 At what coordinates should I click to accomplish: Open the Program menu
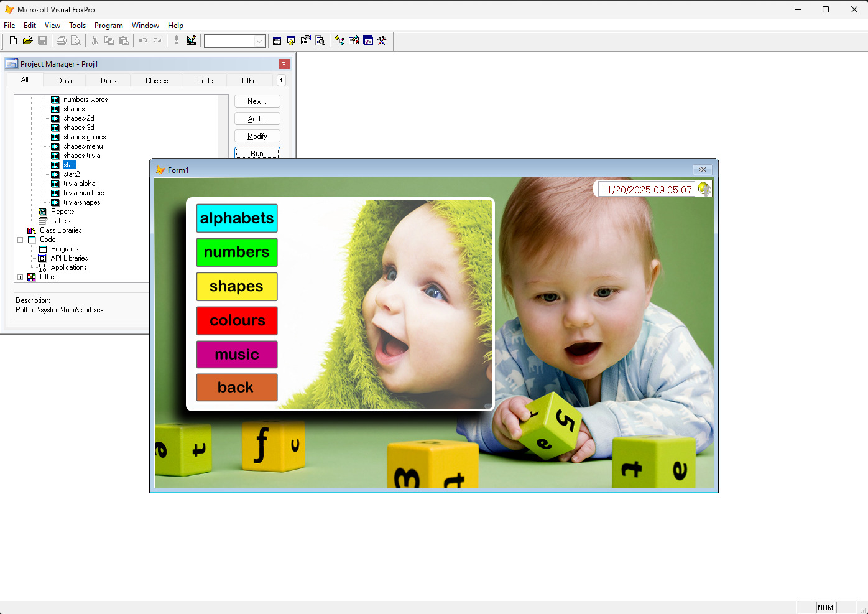coord(108,26)
